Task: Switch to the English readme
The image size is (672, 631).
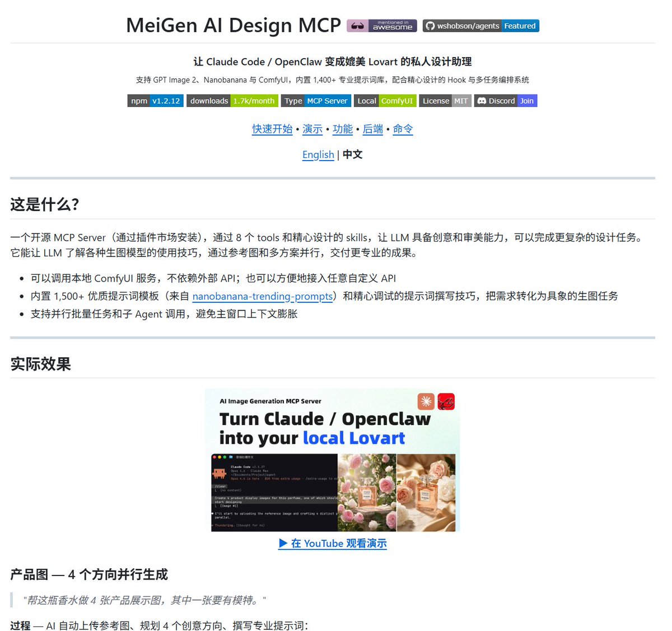Action: (318, 155)
